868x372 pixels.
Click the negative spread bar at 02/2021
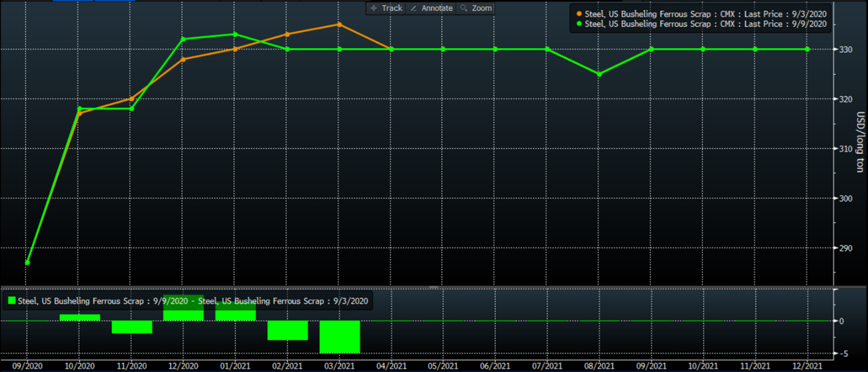[x=288, y=330]
